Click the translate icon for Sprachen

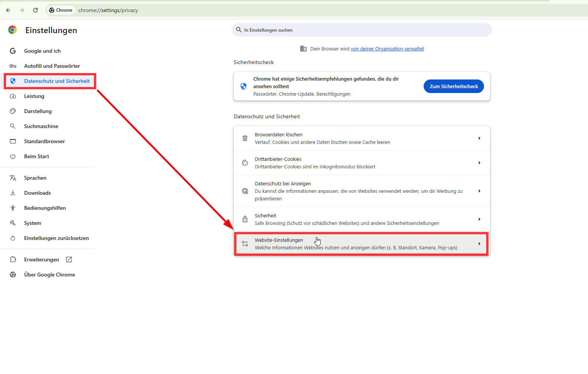pos(13,178)
